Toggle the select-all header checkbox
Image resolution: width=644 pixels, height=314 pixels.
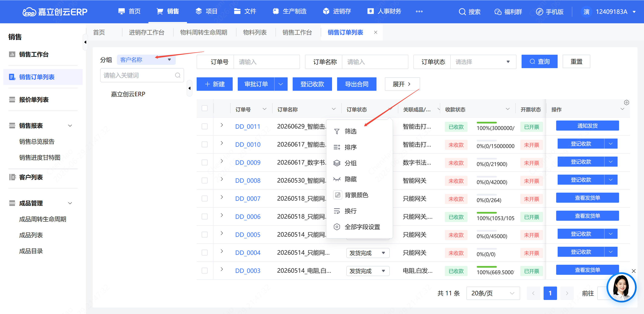coord(205,108)
